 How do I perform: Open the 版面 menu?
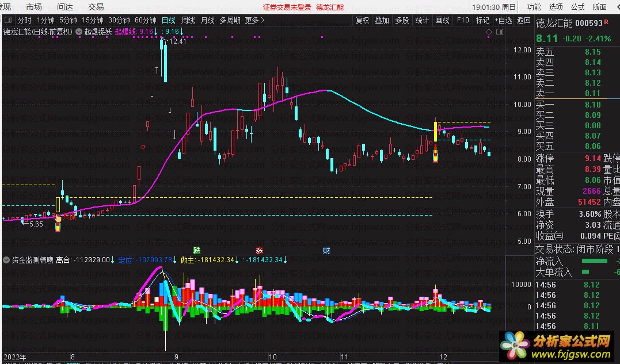600,7
